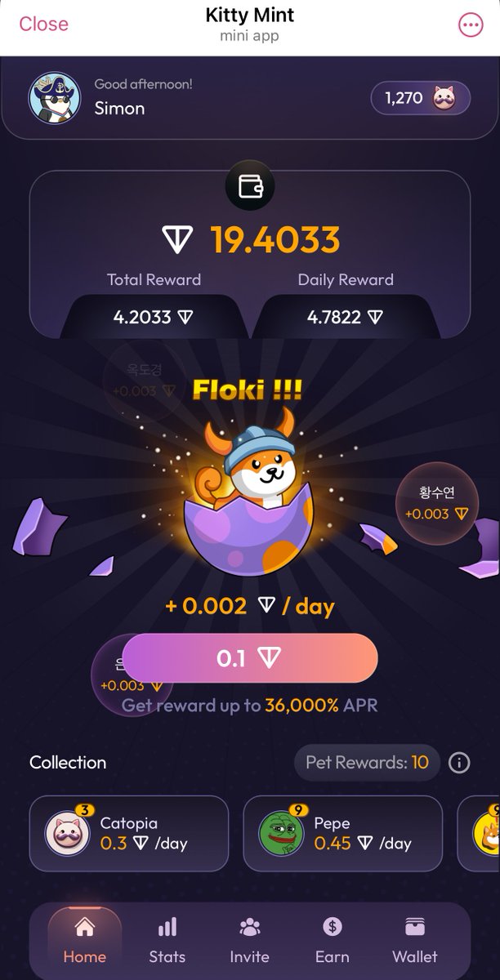Open the Pet Rewards info icon
This screenshot has height=980, width=500.
pyautogui.click(x=459, y=763)
